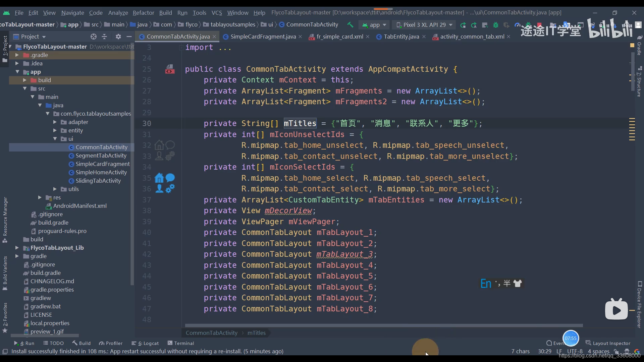Open the VCS menu
Viewport: 644px width, 362px height.
[217, 13]
